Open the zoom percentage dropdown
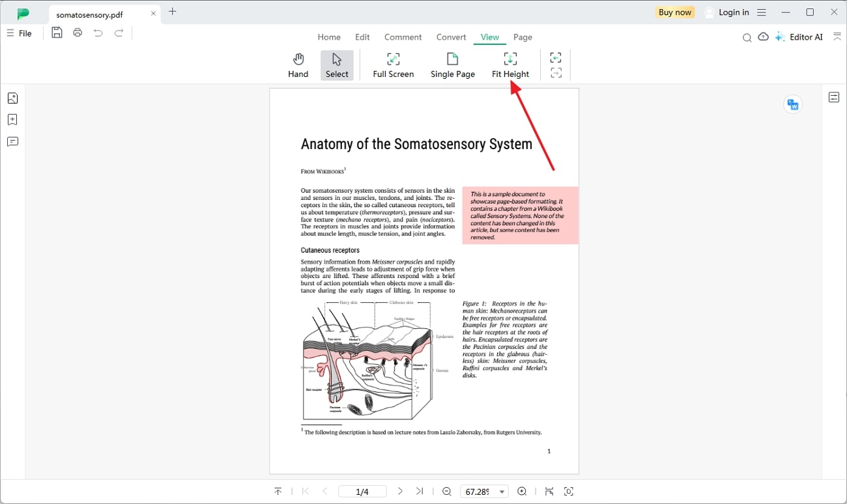The width and height of the screenshot is (847, 504). click(x=502, y=492)
